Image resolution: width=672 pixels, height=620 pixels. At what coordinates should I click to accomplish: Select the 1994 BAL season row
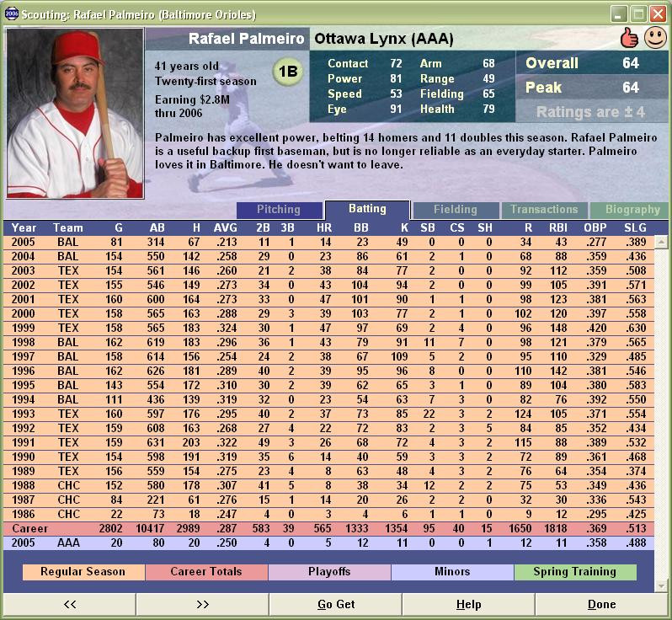328,399
